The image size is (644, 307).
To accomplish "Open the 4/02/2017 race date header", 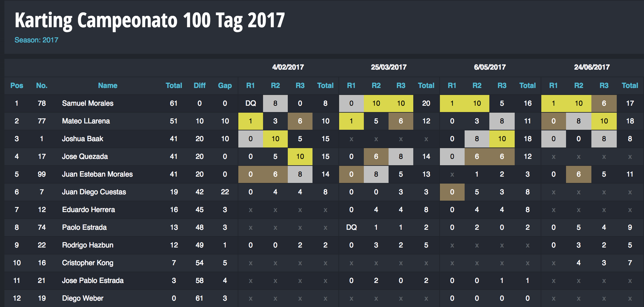I will [288, 67].
